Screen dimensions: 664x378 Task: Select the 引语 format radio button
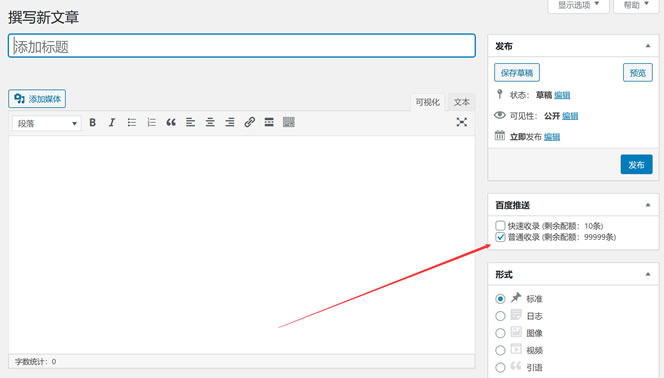[500, 368]
